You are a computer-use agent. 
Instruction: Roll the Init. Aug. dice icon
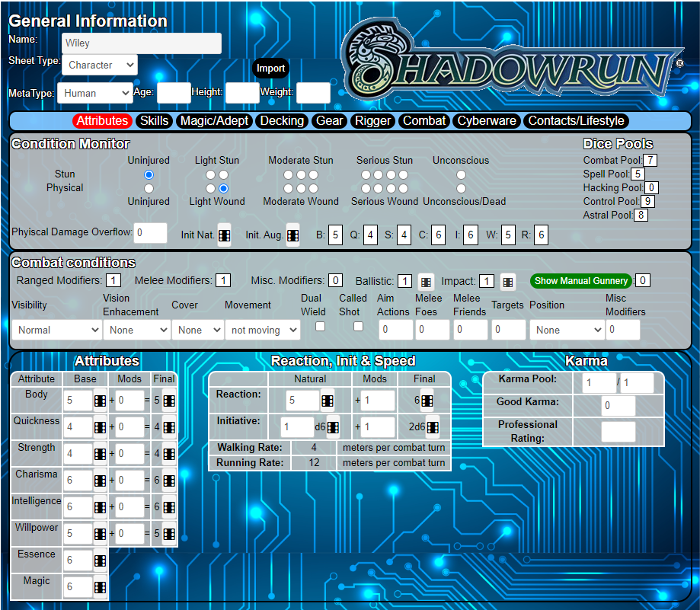[292, 235]
